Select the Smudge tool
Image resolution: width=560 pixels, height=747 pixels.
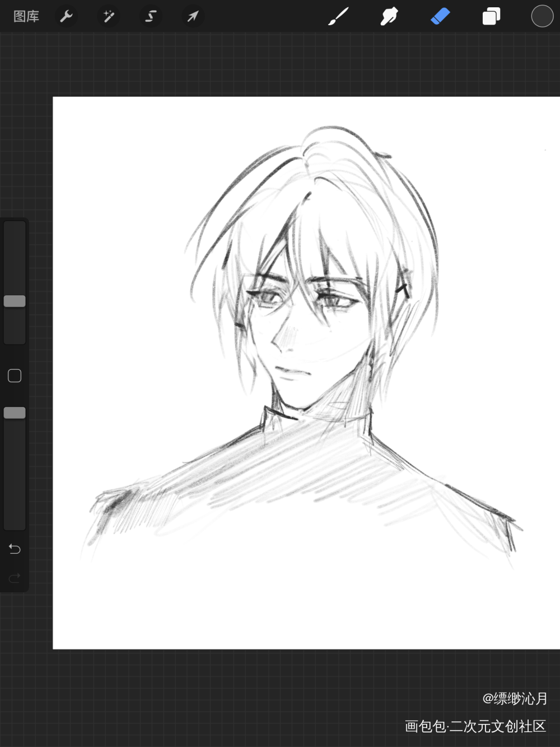point(389,16)
